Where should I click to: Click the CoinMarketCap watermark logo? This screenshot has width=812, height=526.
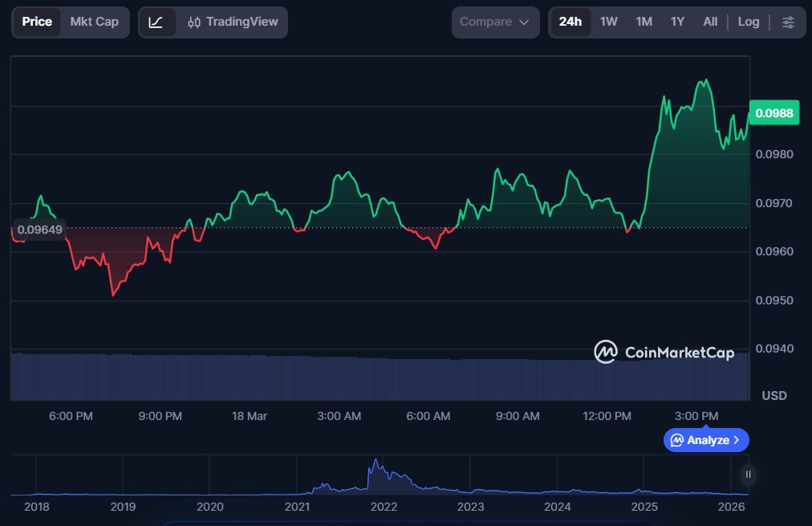[x=664, y=352]
